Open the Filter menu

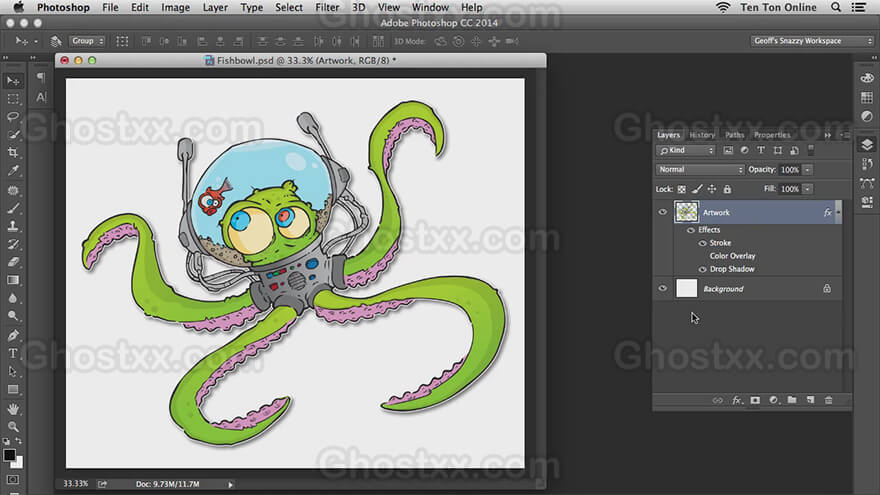coord(327,7)
